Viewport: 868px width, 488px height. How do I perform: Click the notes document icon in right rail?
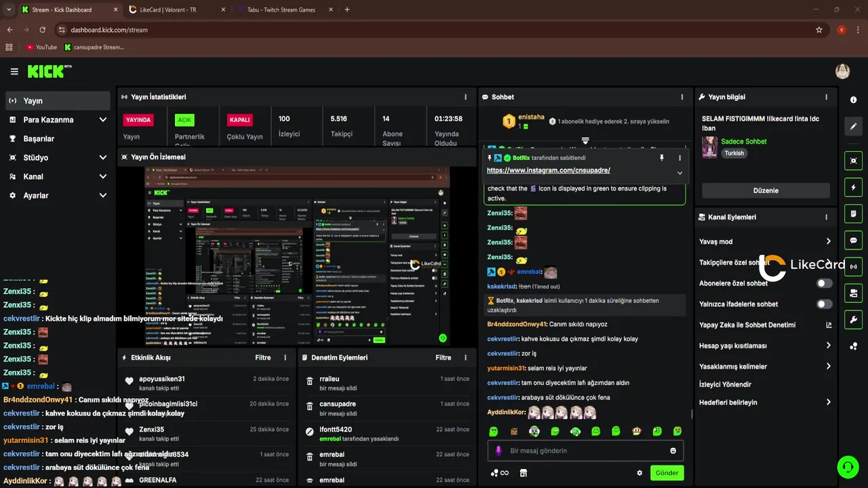coord(853,213)
